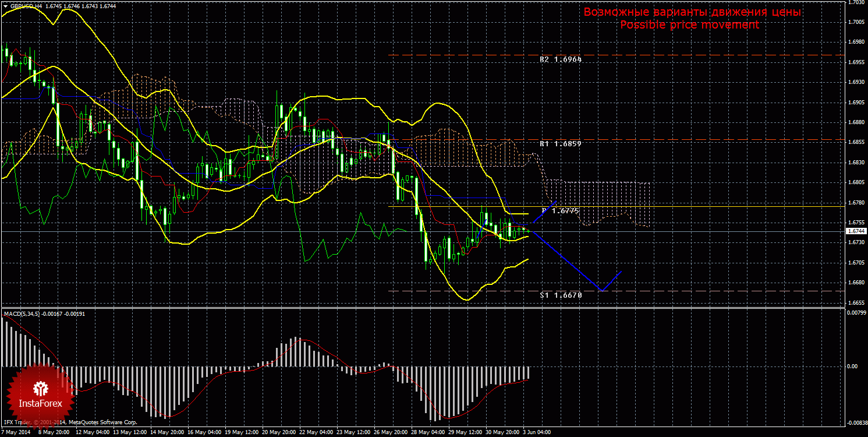
Task: Click the P 1.6775 pivot label
Action: coord(561,211)
